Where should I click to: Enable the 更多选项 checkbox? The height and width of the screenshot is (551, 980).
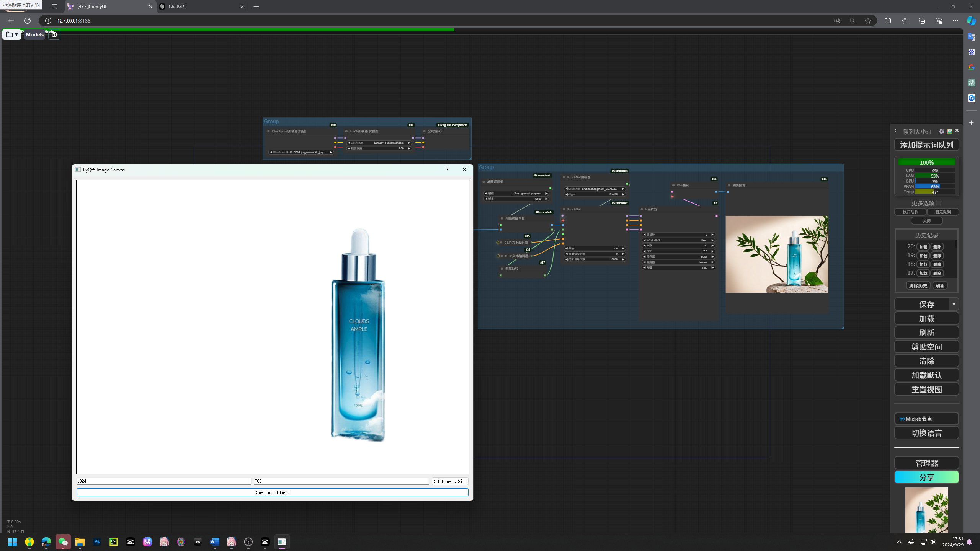coord(938,203)
